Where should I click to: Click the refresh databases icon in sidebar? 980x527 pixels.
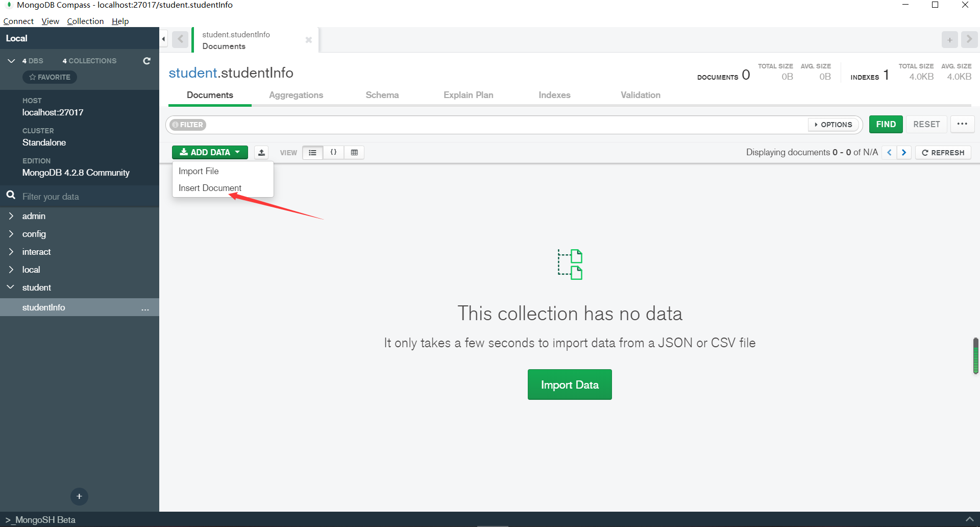click(146, 61)
